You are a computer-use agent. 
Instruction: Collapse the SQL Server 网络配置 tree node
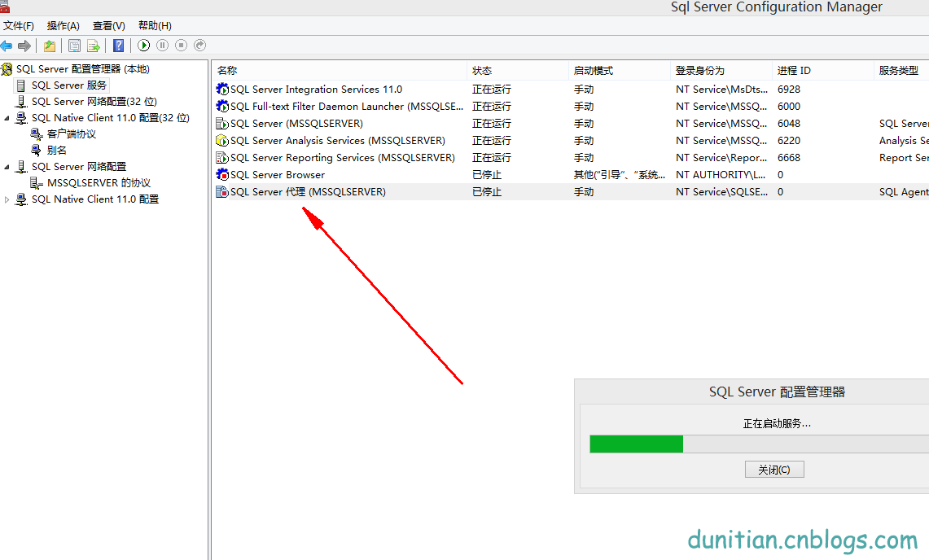pos(7,167)
